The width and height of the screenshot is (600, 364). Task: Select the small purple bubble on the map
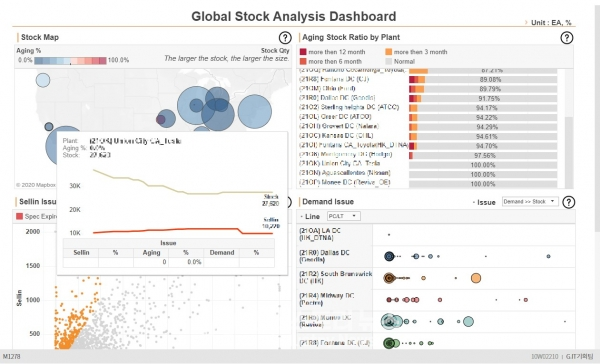point(161,119)
